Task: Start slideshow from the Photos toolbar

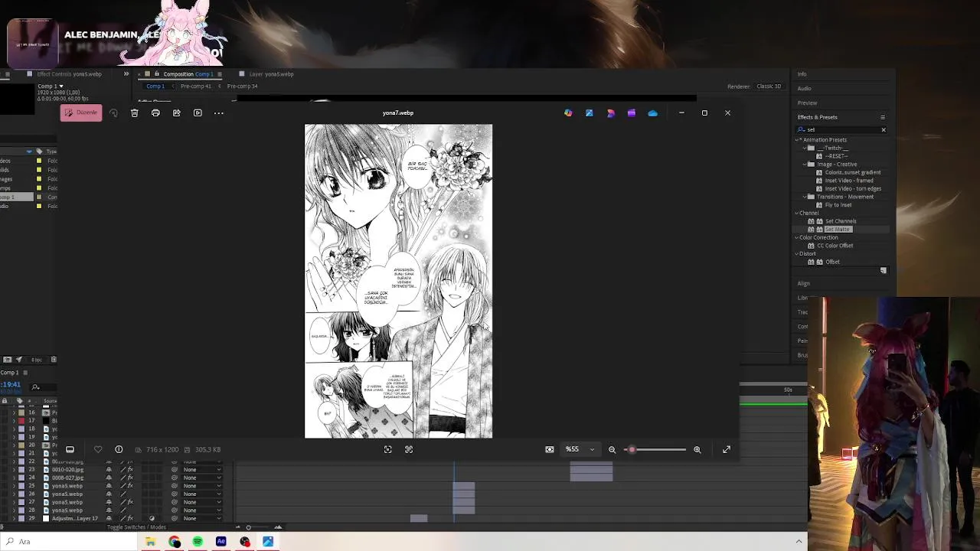Action: [x=198, y=113]
